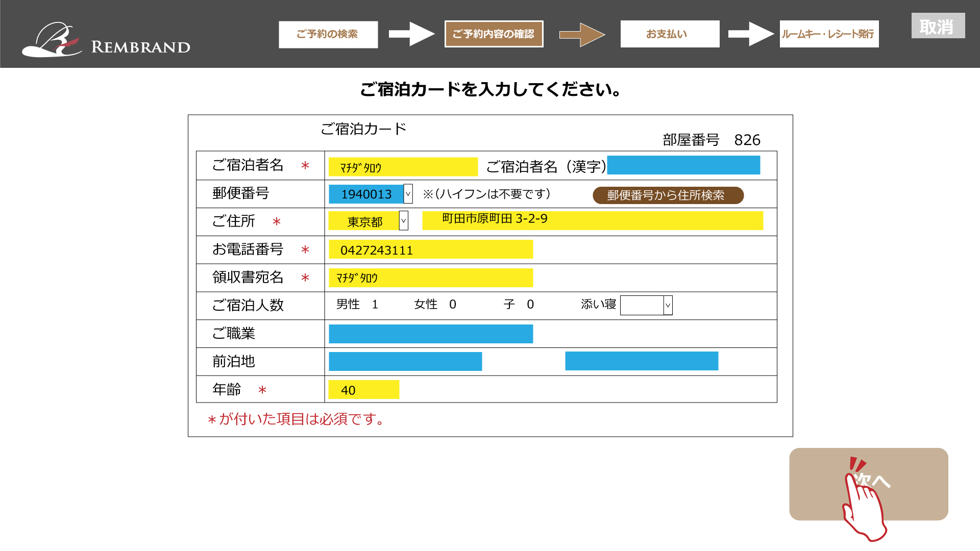980x551 pixels.
Task: Click the 子 count value 0
Action: (530, 305)
